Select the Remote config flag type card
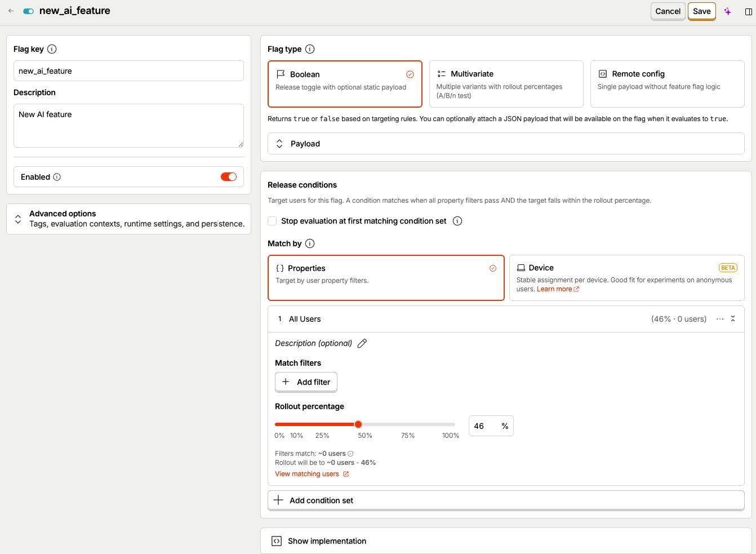The height and width of the screenshot is (554, 756). tap(667, 84)
